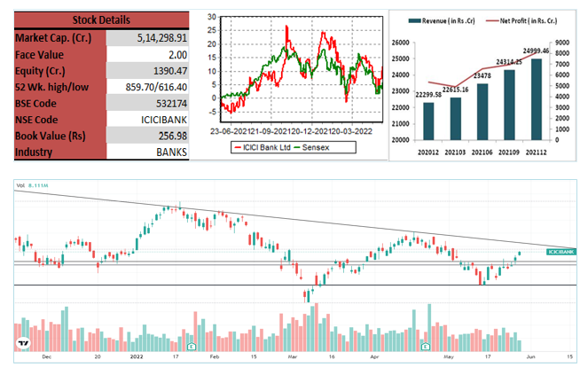Click the Industry value BANKS
The height and width of the screenshot is (375, 588).
(x=171, y=152)
